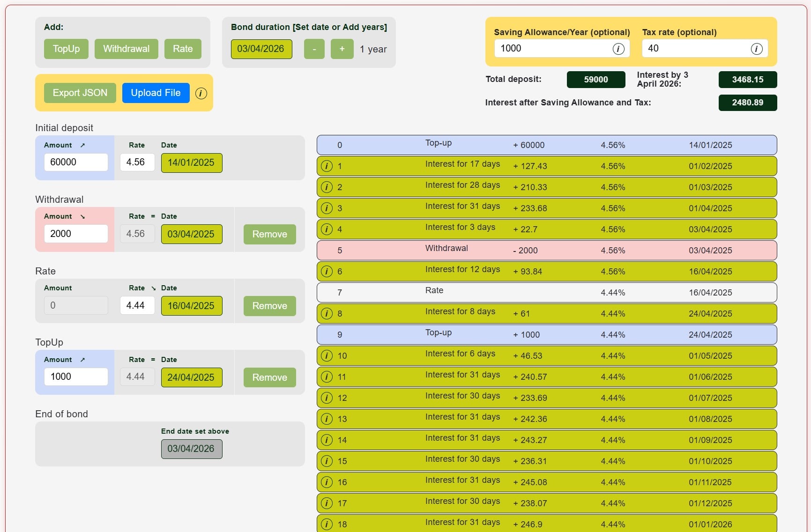Click info icon beside Upload File button
Screen dimensions: 811x532
pyautogui.click(x=201, y=93)
